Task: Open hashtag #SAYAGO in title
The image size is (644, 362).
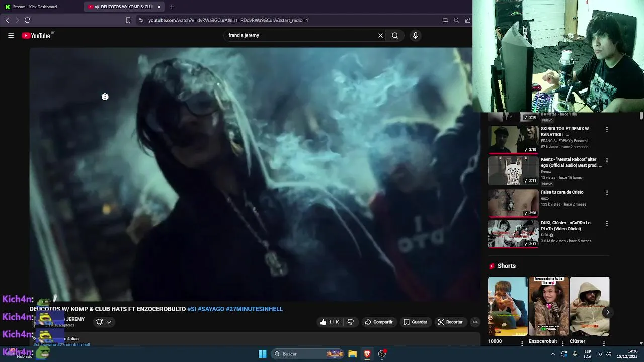Action: pos(211,309)
